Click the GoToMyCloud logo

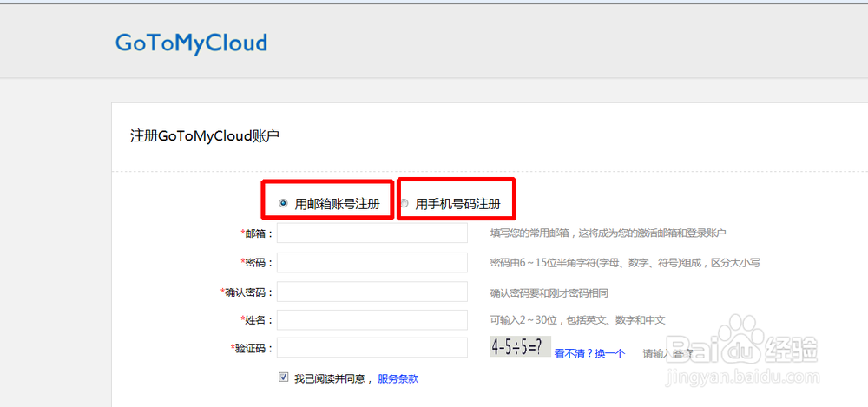(x=191, y=43)
